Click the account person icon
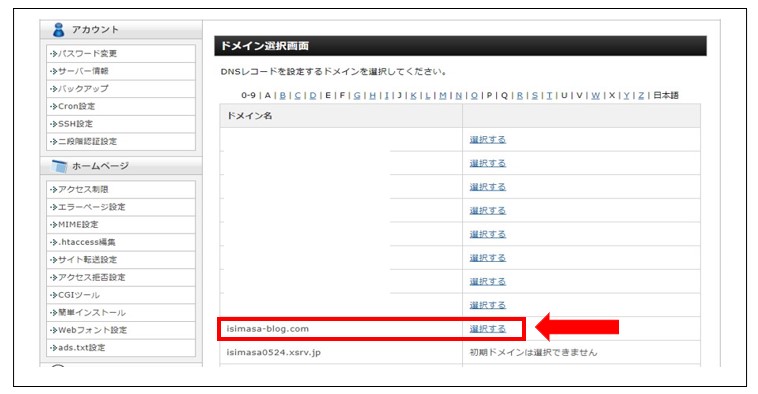The width and height of the screenshot is (758, 394). tap(58, 29)
